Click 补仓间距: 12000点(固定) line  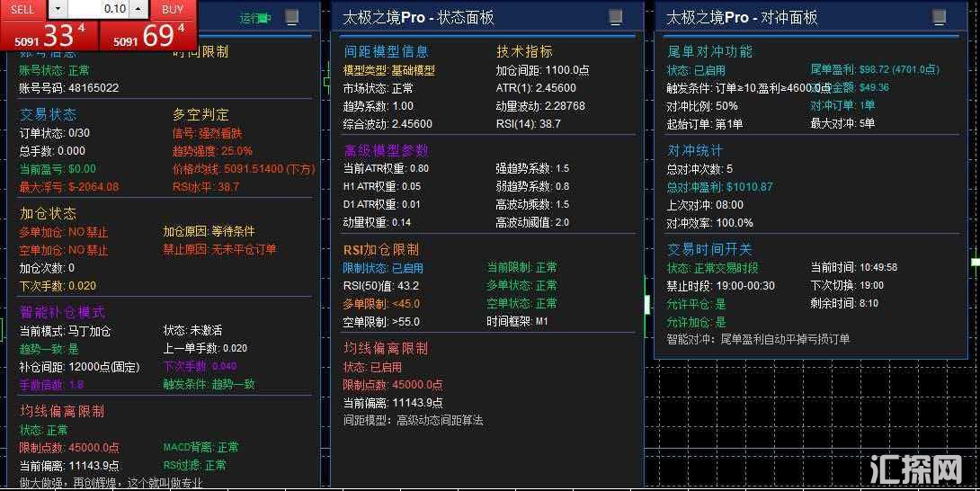(79, 367)
